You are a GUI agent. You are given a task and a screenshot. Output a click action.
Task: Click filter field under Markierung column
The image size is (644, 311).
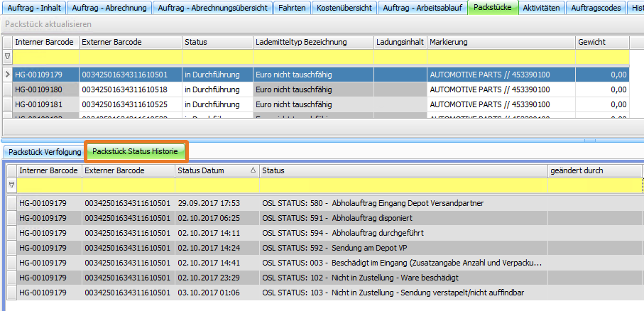[x=500, y=55]
